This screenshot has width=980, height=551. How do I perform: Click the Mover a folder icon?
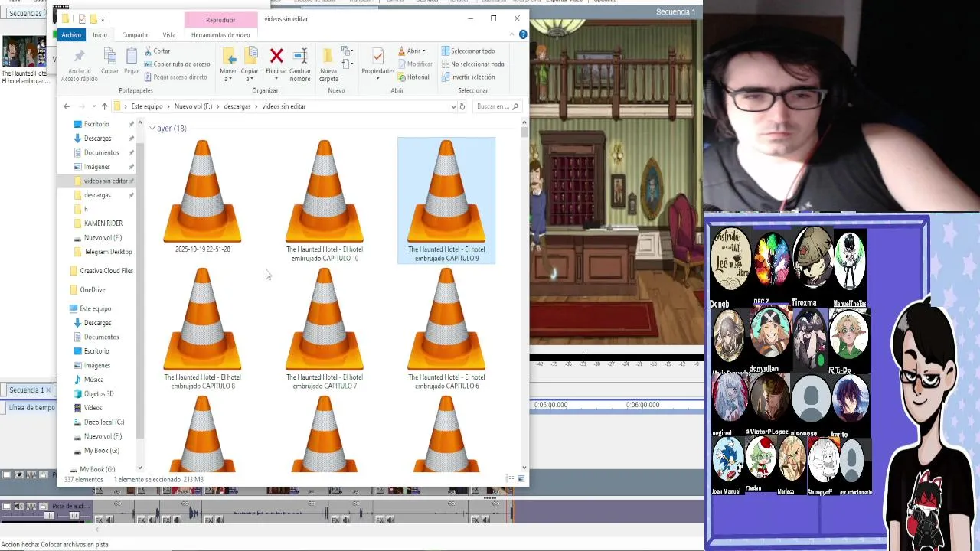click(x=228, y=56)
